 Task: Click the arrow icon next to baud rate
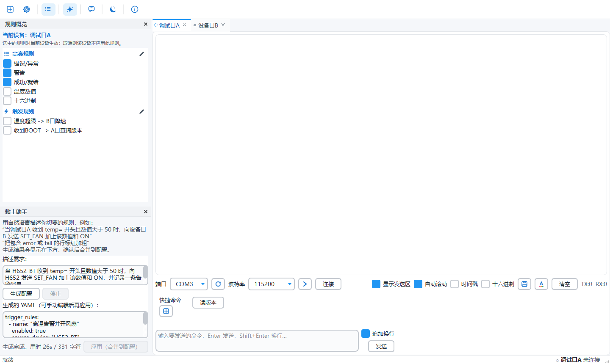tap(305, 284)
